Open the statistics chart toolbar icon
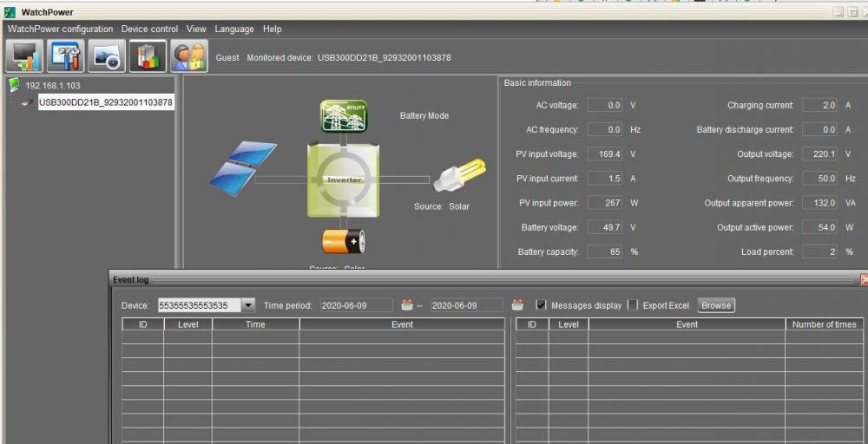868x444 pixels. 148,56
